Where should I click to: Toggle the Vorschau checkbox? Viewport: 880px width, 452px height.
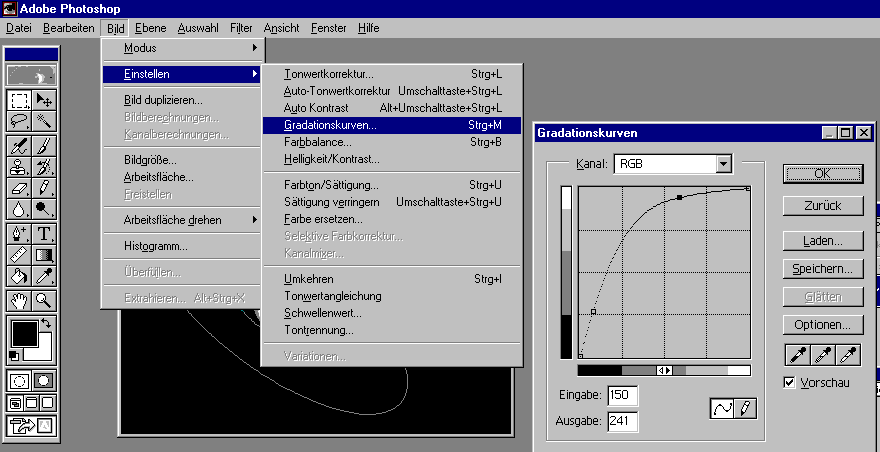coord(790,383)
